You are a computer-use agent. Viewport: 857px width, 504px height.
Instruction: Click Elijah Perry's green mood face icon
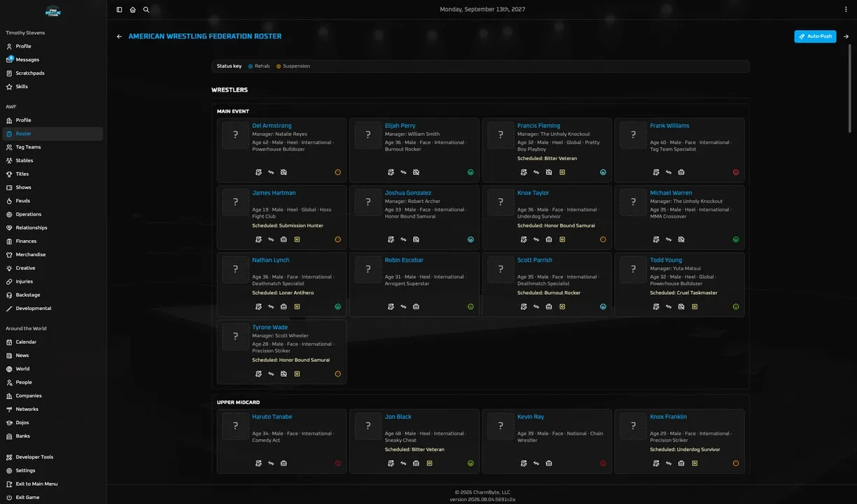pos(471,172)
